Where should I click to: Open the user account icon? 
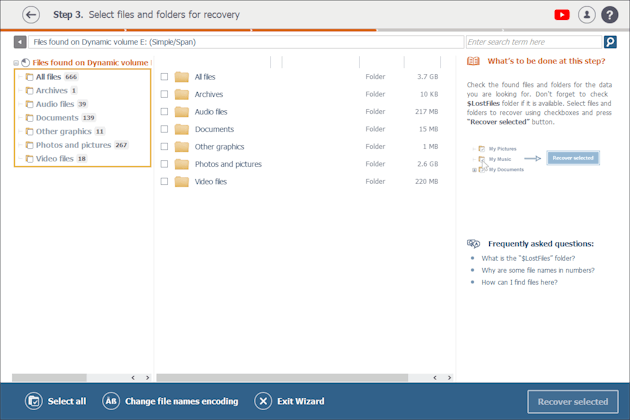pyautogui.click(x=587, y=15)
